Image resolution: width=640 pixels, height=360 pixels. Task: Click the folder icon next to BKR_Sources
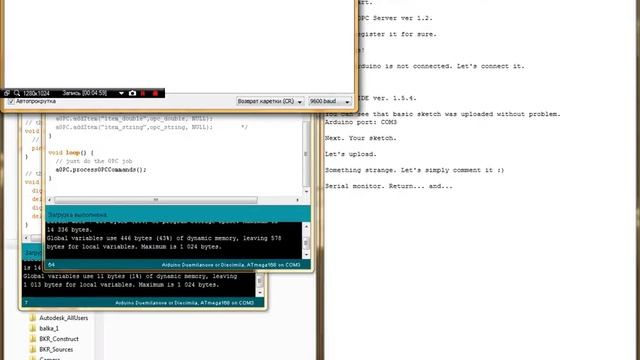click(33, 349)
